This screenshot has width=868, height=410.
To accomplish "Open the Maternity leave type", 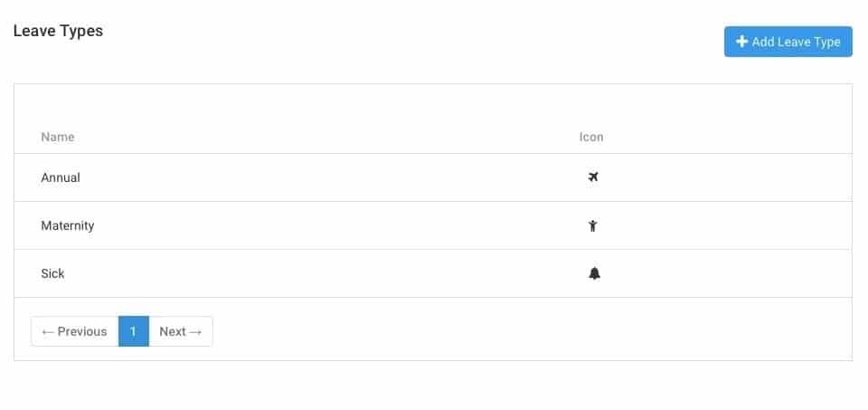I will pyautogui.click(x=68, y=225).
